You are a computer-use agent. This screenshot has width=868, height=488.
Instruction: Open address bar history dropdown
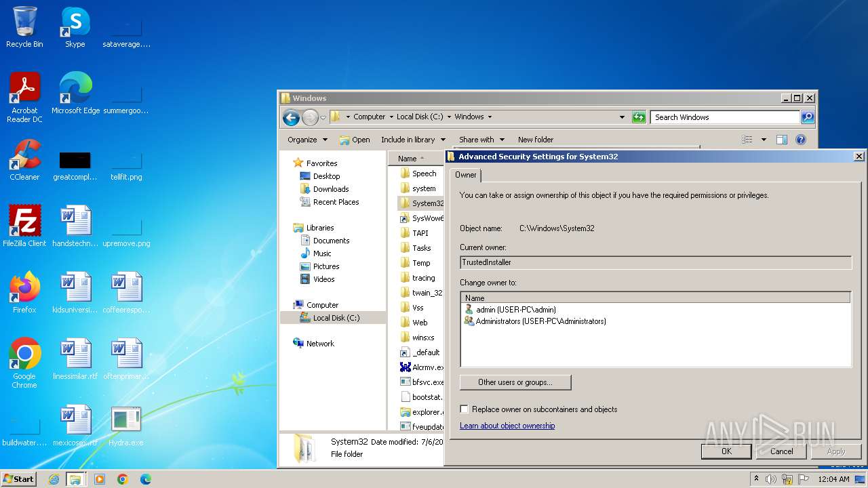622,117
